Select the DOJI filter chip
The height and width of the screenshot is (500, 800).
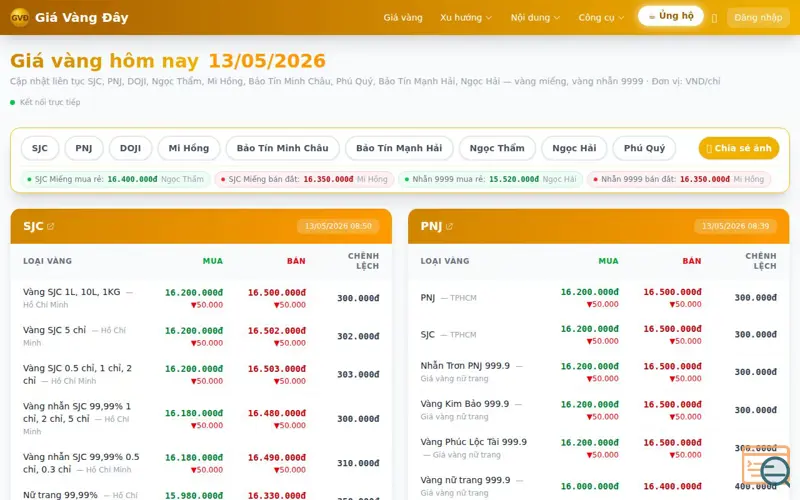tap(130, 148)
